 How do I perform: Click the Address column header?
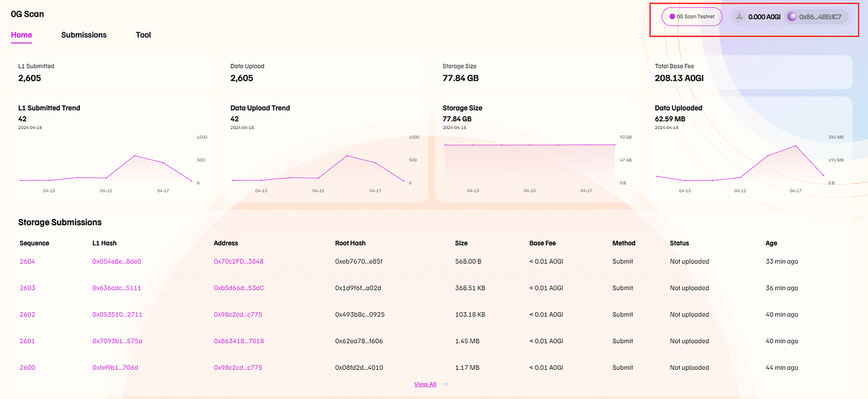226,243
